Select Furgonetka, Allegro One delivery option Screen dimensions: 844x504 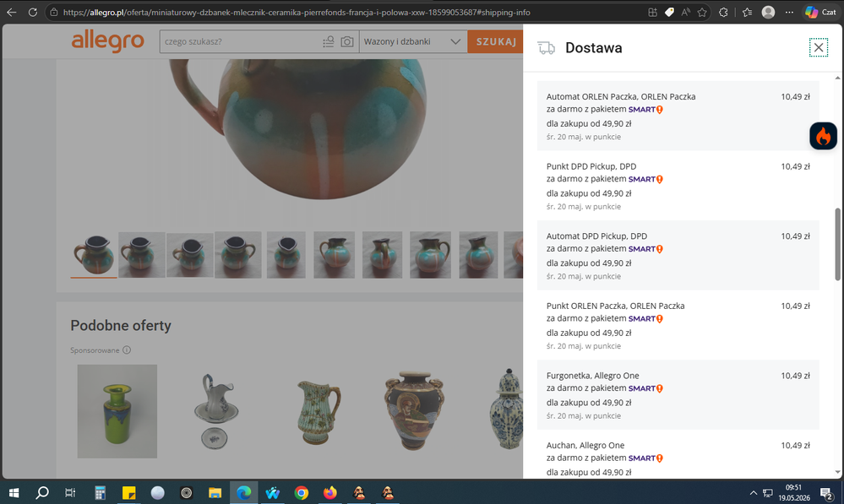coord(678,395)
